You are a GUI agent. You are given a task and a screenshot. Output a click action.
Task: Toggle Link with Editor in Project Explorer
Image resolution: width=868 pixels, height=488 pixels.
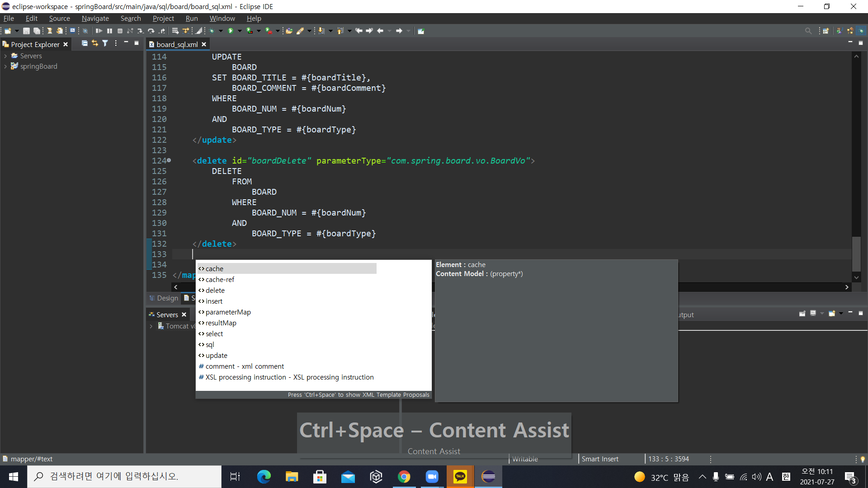(x=95, y=43)
